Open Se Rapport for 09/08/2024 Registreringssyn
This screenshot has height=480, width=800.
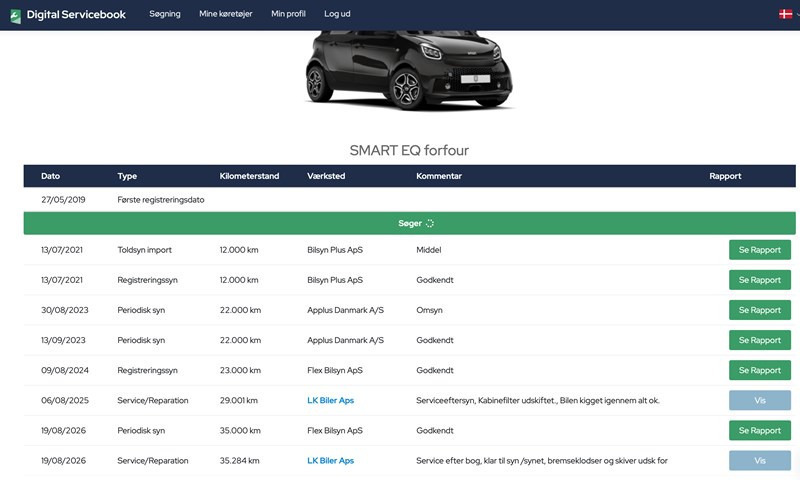[x=760, y=370]
